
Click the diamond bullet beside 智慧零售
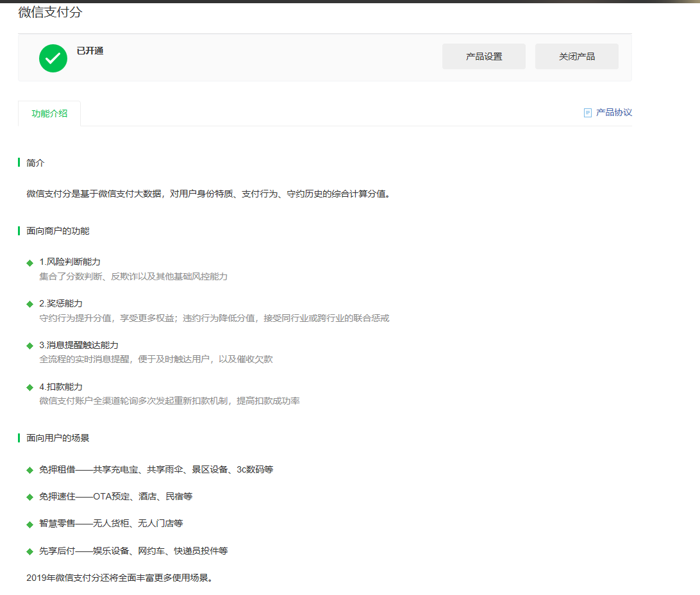[x=30, y=524]
